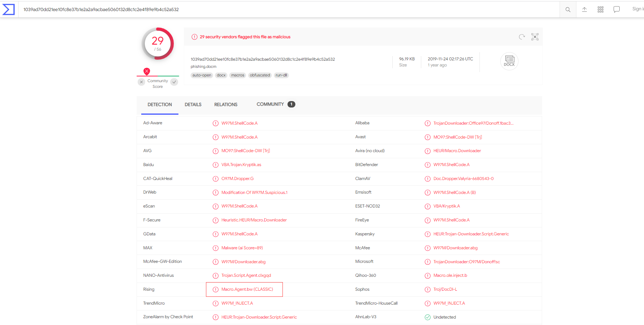Click the FireEye detection alert icon

click(428, 220)
